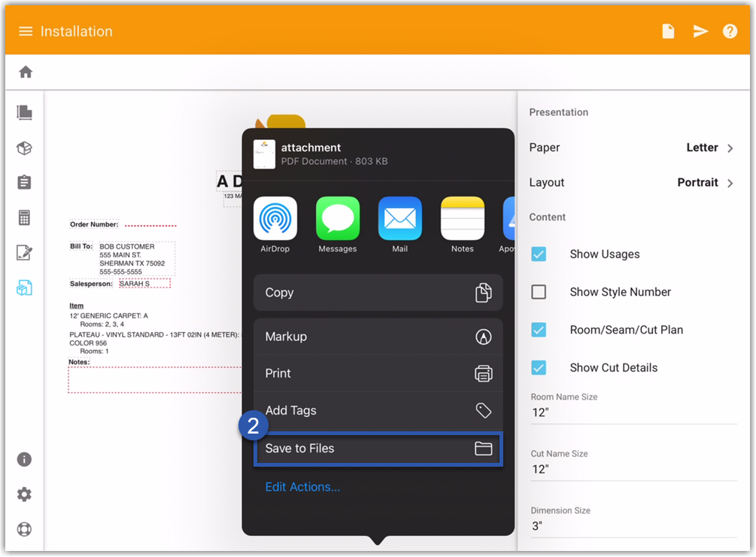Image resolution: width=756 pixels, height=557 pixels.
Task: Share via AirDrop
Action: 275,224
